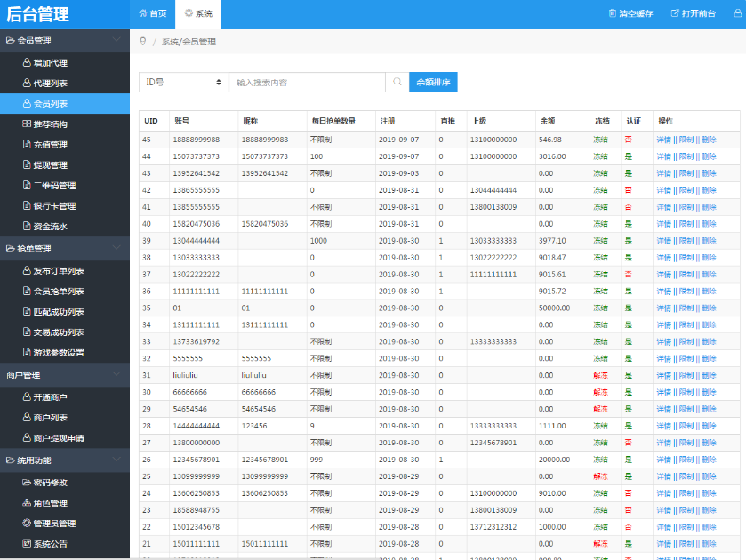
Task: Open 商户列表 in sidebar
Action: tap(65, 417)
